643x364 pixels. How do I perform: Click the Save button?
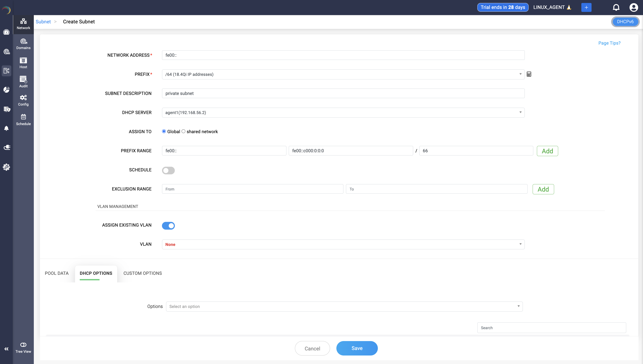(357, 348)
